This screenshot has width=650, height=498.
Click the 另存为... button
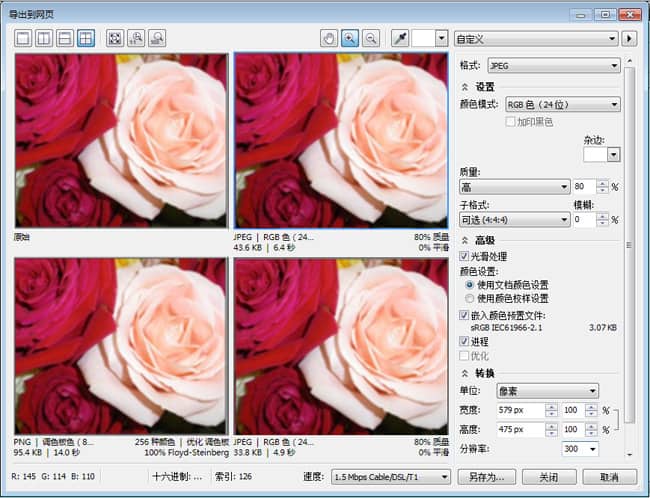487,477
